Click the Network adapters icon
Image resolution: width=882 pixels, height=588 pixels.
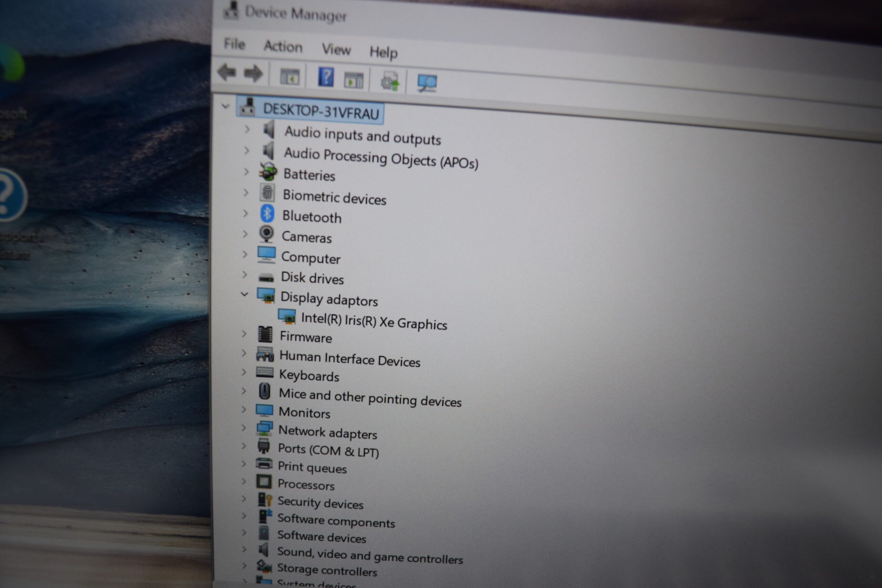tap(264, 429)
